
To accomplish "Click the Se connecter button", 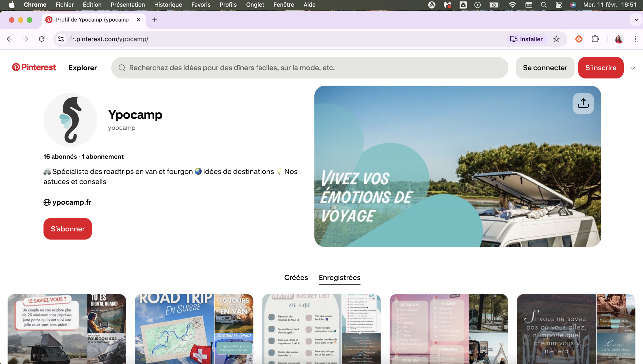I will [545, 68].
